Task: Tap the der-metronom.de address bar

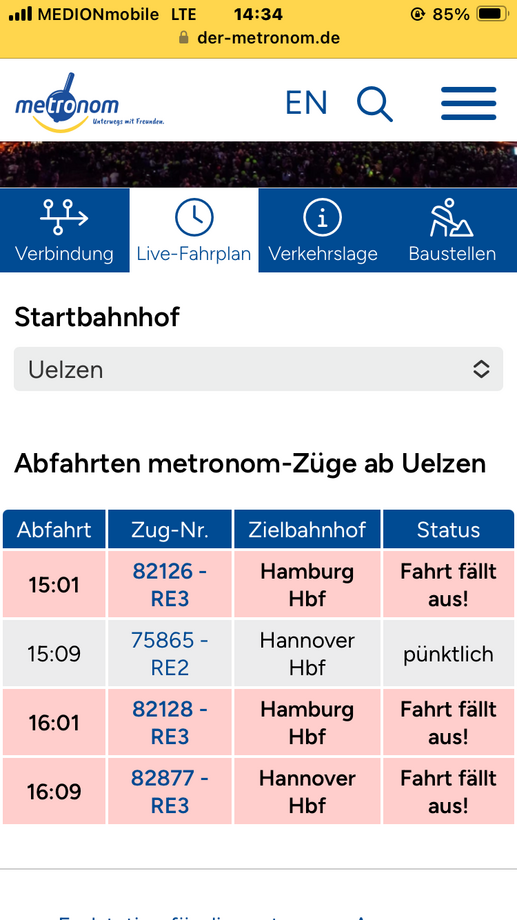Action: [x=259, y=38]
